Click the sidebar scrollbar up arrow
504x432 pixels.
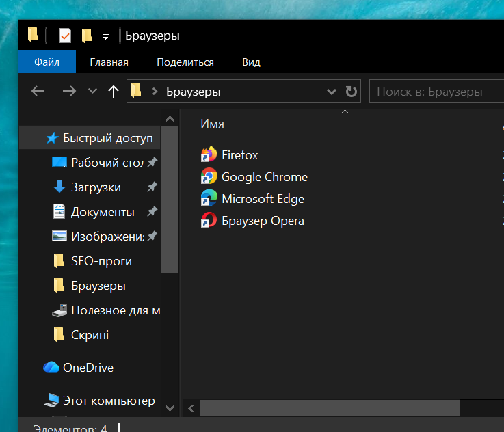pos(170,119)
